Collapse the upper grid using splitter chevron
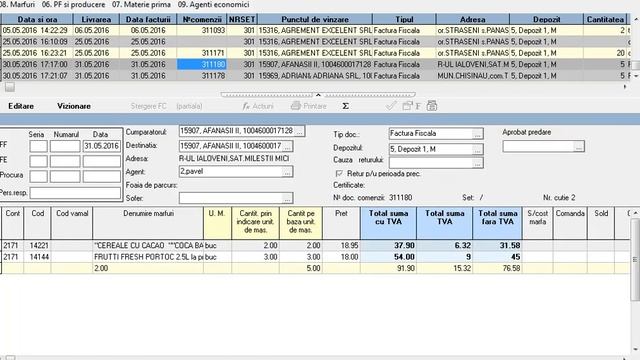The height and width of the screenshot is (360, 640). click(x=318, y=95)
